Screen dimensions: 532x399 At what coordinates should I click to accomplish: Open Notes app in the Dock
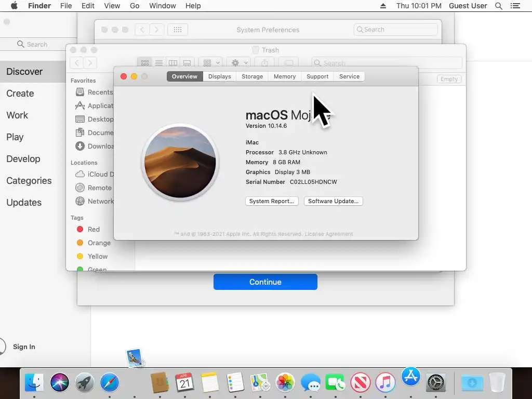point(210,382)
